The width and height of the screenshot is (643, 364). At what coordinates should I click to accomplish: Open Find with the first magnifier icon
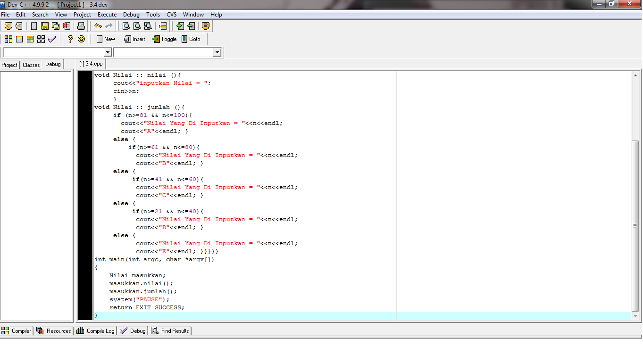click(126, 26)
